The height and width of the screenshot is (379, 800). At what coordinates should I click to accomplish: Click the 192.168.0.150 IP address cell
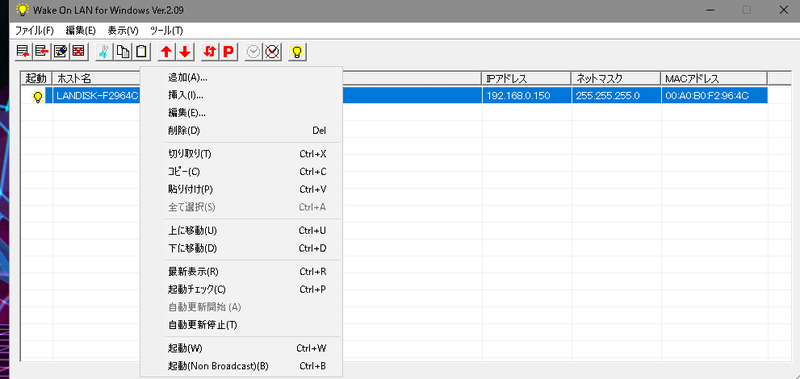tap(527, 95)
